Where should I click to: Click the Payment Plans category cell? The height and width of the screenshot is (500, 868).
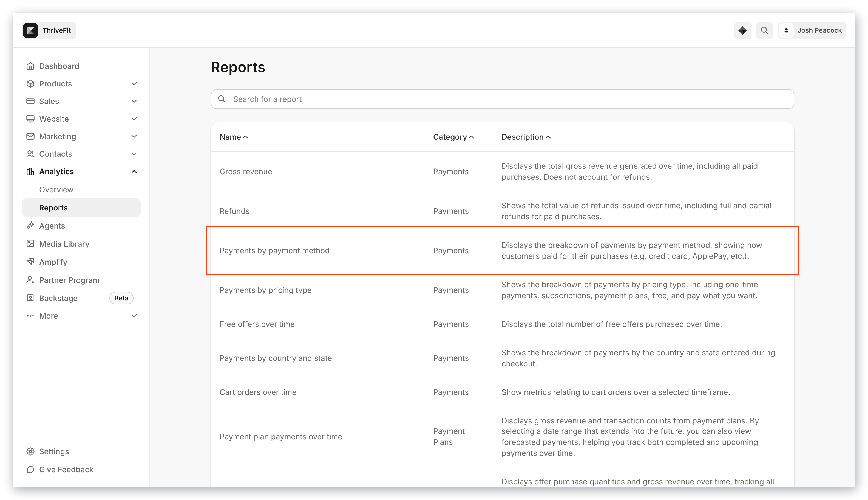pos(449,436)
